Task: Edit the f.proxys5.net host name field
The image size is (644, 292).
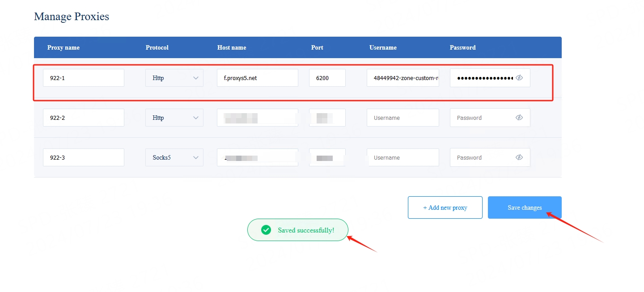Action: tap(257, 78)
